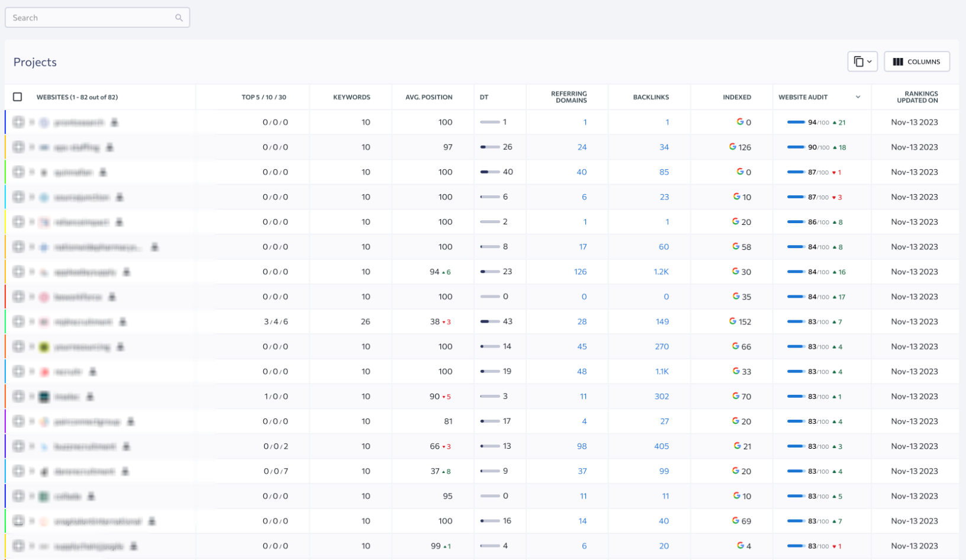
Task: Click the 94/100 website audit progress bar
Action: point(796,123)
